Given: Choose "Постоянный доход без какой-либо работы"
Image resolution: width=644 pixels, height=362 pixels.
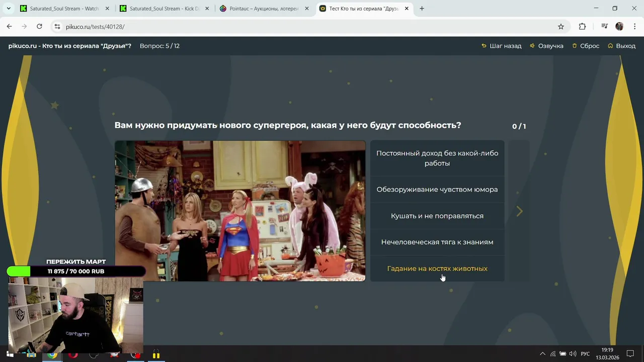Looking at the screenshot, I should pyautogui.click(x=437, y=158).
